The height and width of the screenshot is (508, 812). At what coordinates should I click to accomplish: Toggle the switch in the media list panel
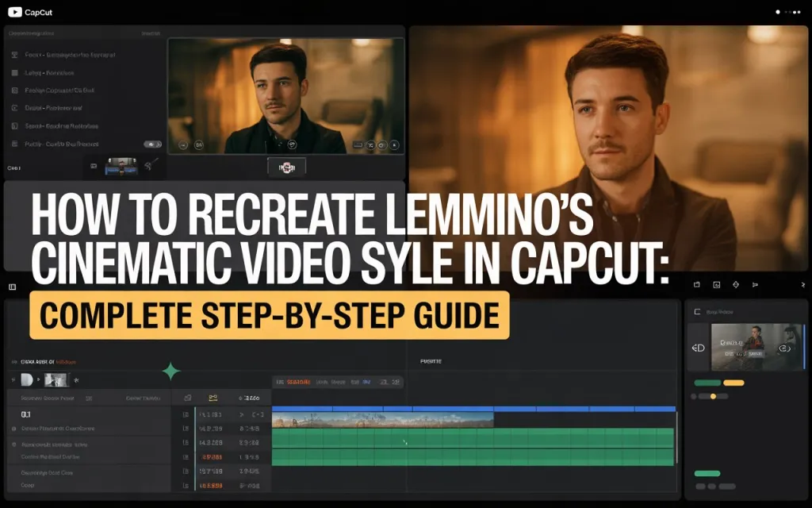[152, 144]
